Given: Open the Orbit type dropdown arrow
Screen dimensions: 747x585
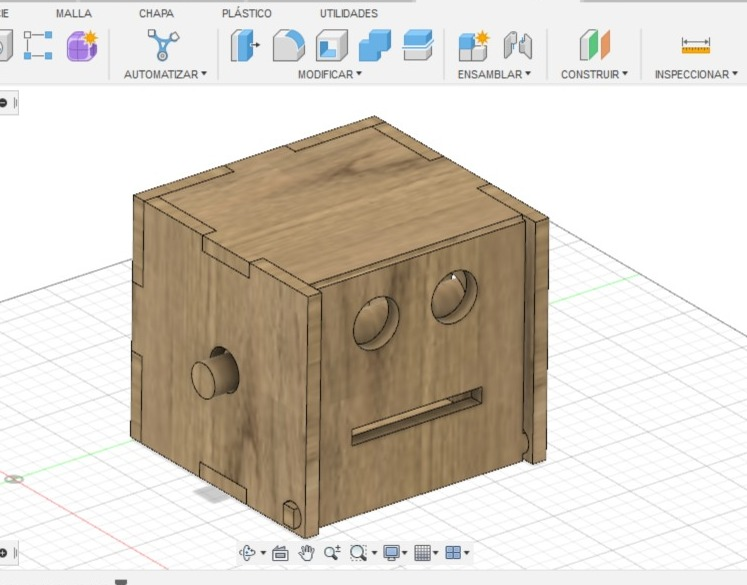Looking at the screenshot, I should tap(263, 553).
